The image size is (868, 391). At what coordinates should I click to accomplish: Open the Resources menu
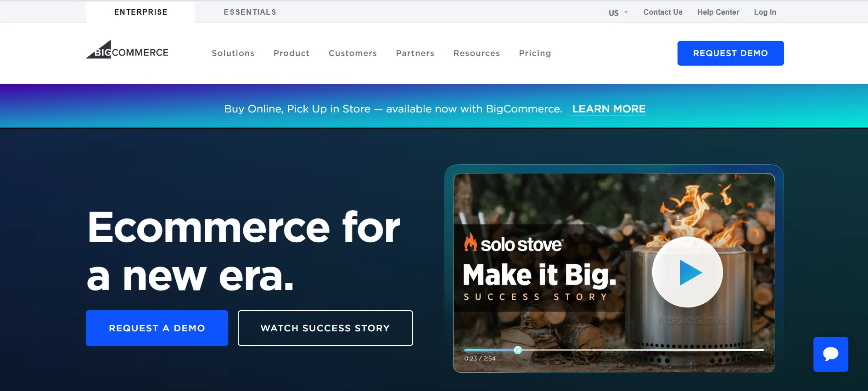tap(476, 53)
